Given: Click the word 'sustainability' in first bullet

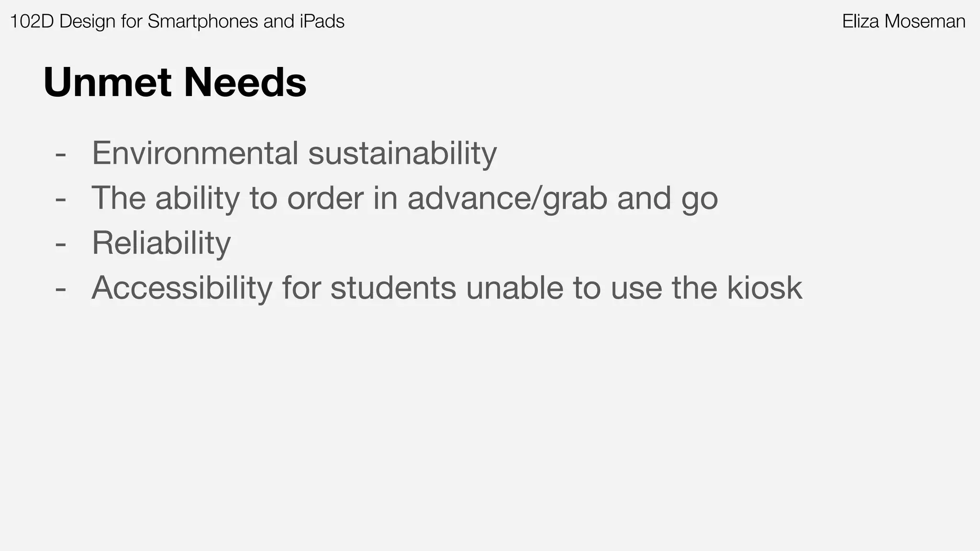Looking at the screenshot, I should click(x=402, y=153).
